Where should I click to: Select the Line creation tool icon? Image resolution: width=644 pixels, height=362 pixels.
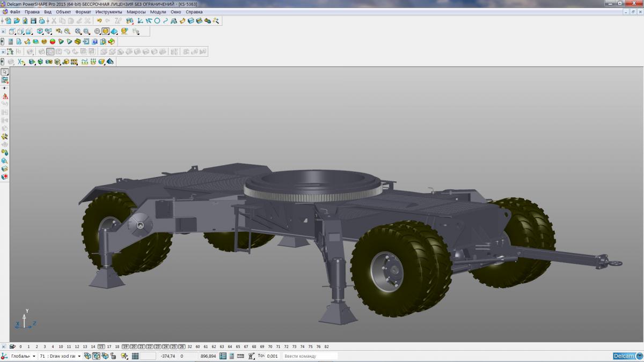pyautogui.click(x=148, y=20)
